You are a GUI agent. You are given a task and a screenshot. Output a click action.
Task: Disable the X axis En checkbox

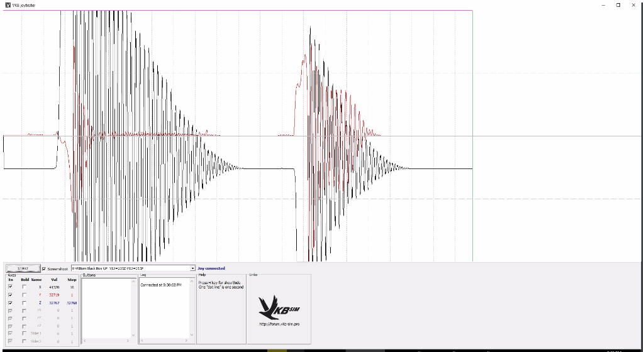(10, 287)
